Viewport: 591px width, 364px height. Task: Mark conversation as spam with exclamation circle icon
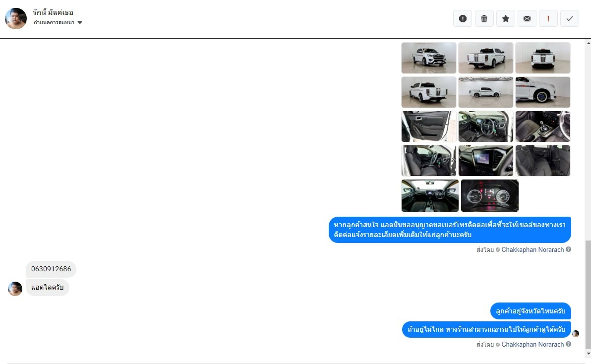point(463,18)
